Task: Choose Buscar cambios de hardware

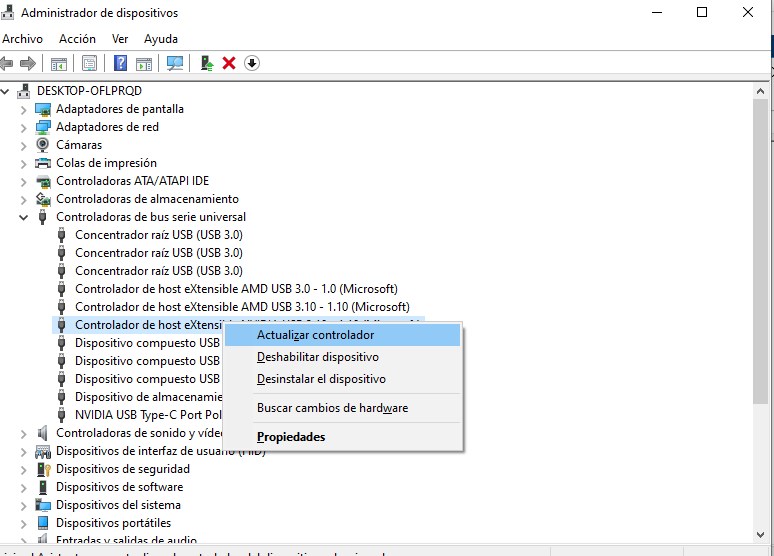Action: click(343, 408)
